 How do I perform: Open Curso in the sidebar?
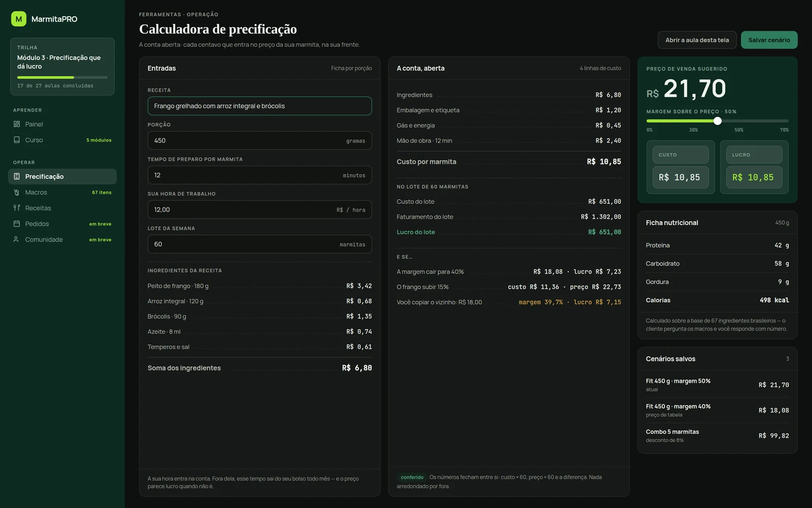pyautogui.click(x=62, y=140)
